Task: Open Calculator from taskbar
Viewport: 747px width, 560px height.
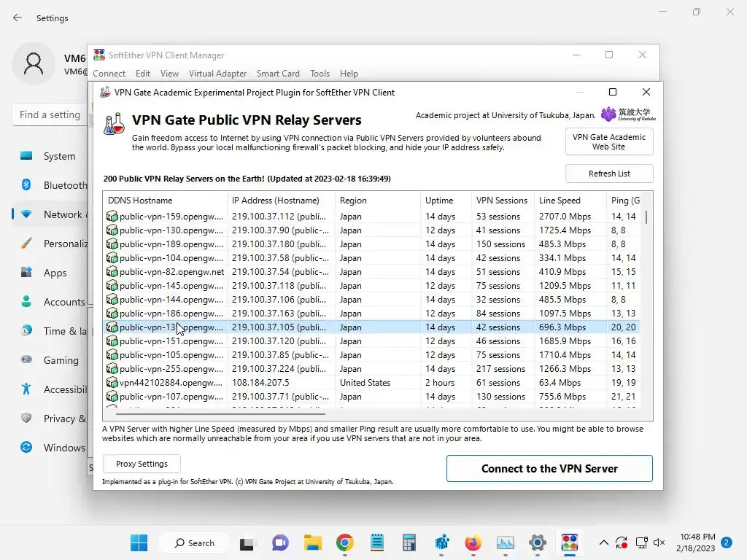Action: [x=409, y=542]
